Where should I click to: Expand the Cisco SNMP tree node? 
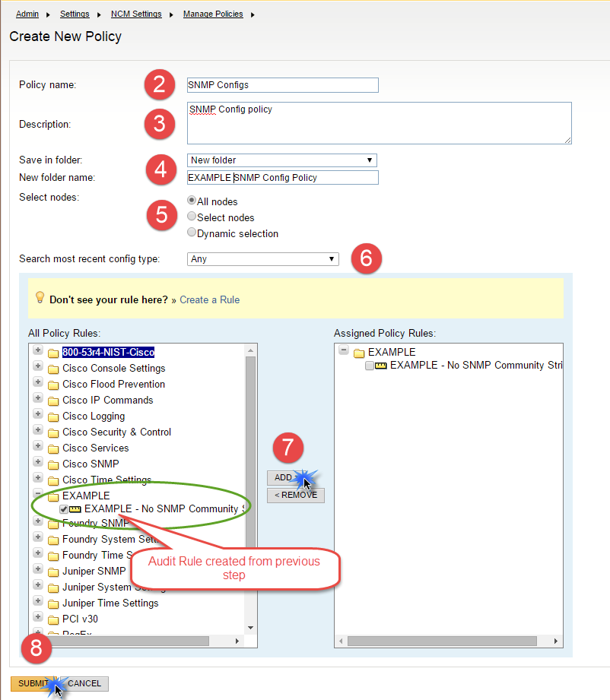pyautogui.click(x=38, y=461)
